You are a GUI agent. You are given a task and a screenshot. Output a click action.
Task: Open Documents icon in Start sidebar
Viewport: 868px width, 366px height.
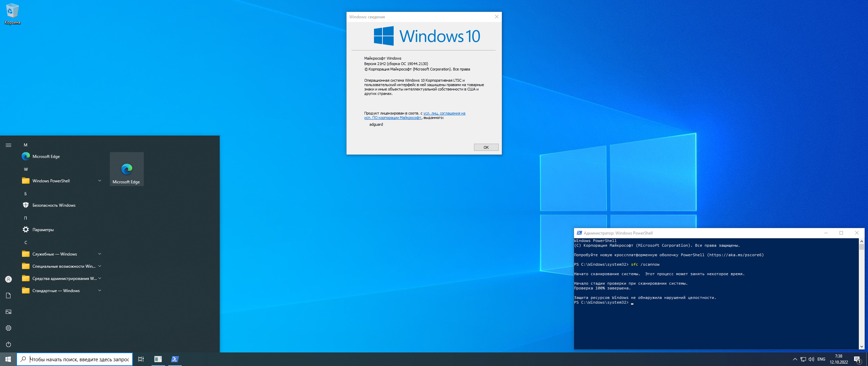8,296
